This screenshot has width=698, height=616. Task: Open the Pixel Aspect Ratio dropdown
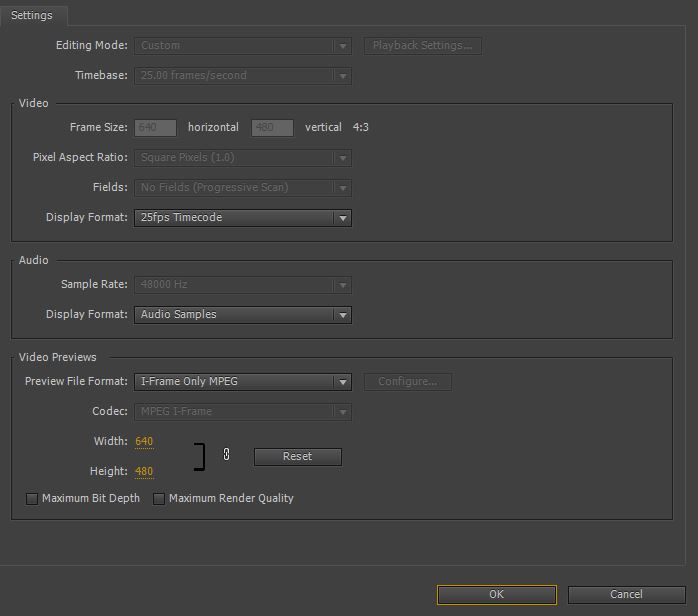pyautogui.click(x=243, y=158)
